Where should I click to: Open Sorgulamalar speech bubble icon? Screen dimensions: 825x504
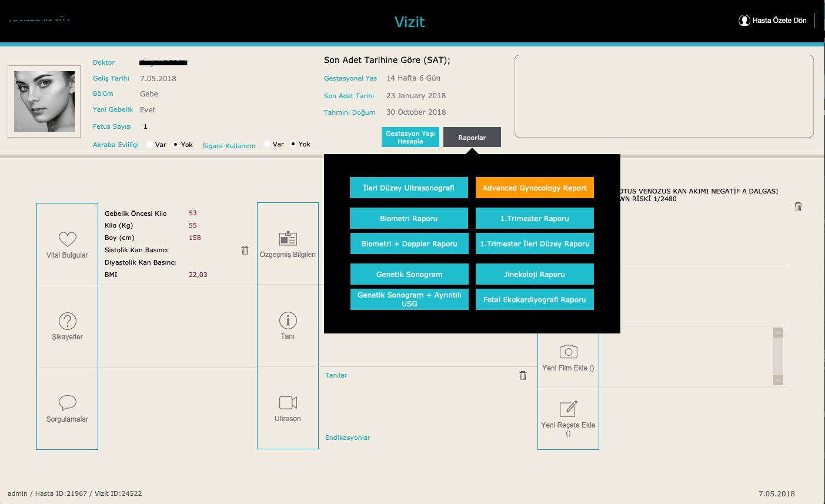67,403
